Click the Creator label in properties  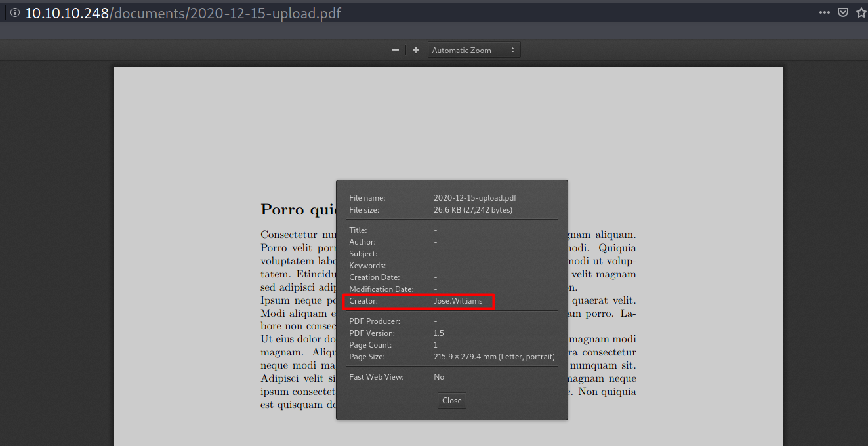(363, 301)
